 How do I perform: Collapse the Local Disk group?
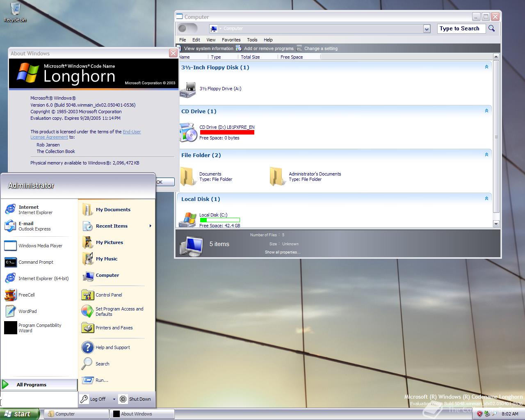pos(486,199)
